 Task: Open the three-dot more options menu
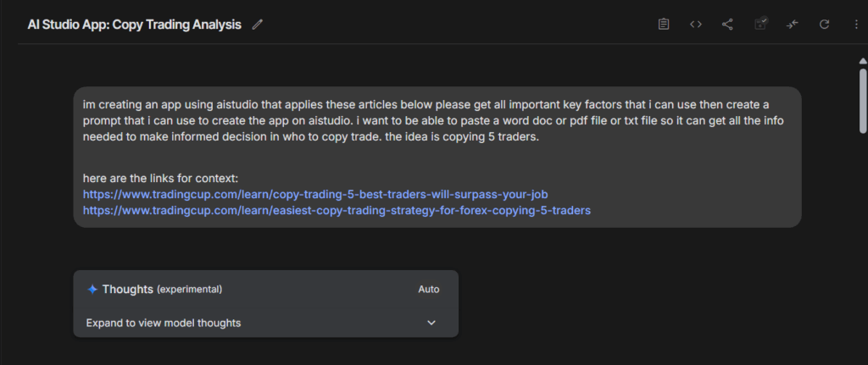(x=856, y=25)
